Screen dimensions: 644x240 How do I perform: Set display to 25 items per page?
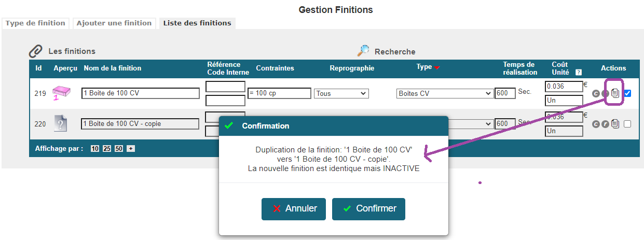pos(107,149)
